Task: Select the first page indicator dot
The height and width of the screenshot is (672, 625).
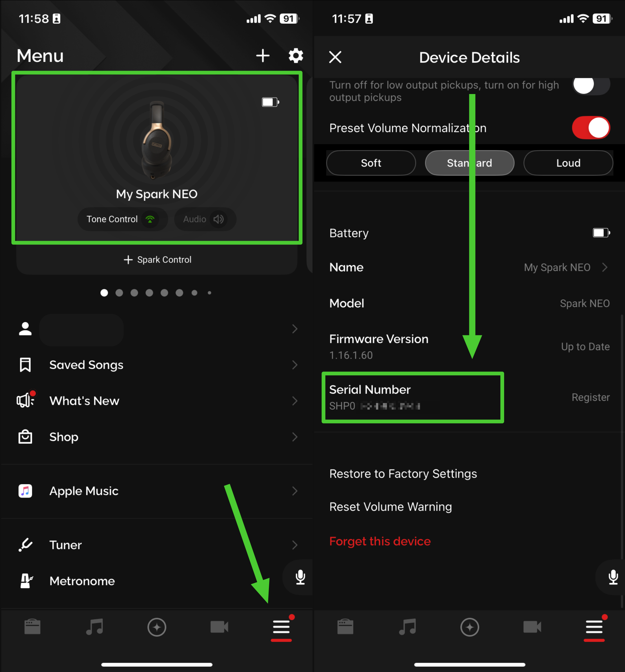Action: 104,293
